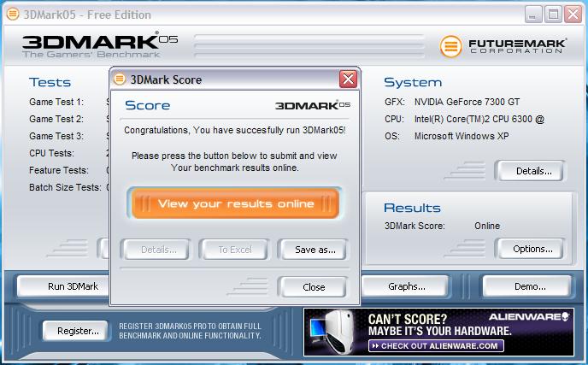Open system Details... in main window
This screenshot has width=588, height=365.
[531, 171]
